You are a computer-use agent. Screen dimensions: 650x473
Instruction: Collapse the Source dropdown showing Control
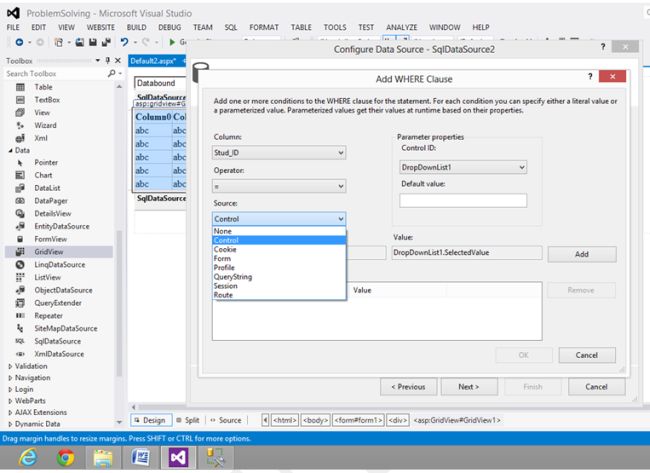279,219
